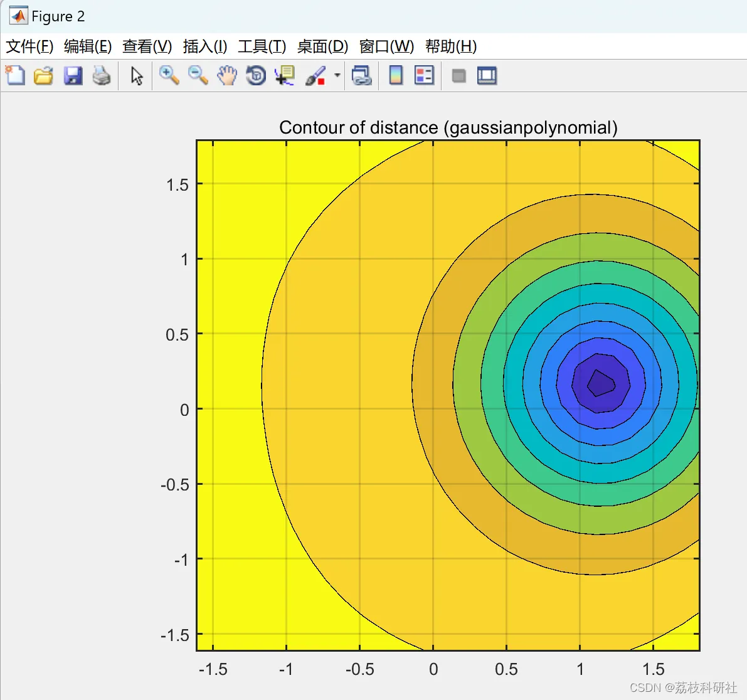The height and width of the screenshot is (700, 747).
Task: Click the Link Plot icon
Action: coord(361,76)
